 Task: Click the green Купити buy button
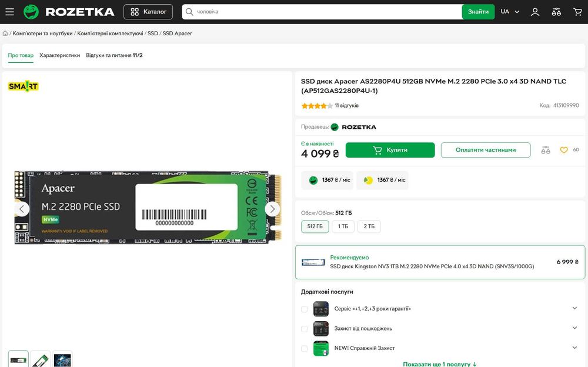pos(390,150)
